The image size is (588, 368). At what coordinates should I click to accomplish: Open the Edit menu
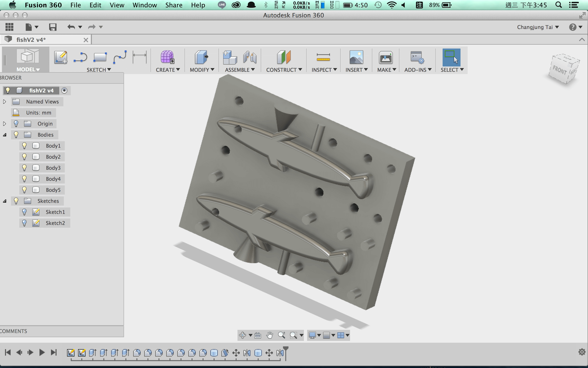(95, 5)
